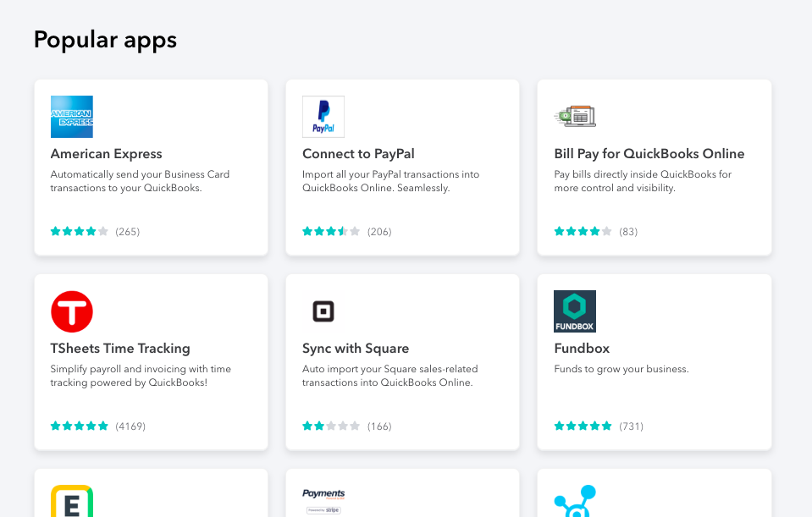The image size is (812, 517).
Task: Click the (4169) review count
Action: coord(130,426)
